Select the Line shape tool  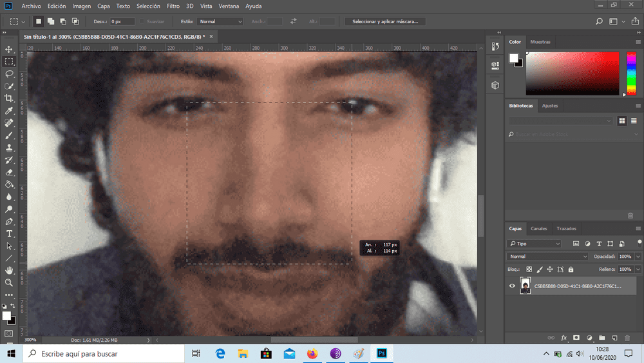[8, 258]
